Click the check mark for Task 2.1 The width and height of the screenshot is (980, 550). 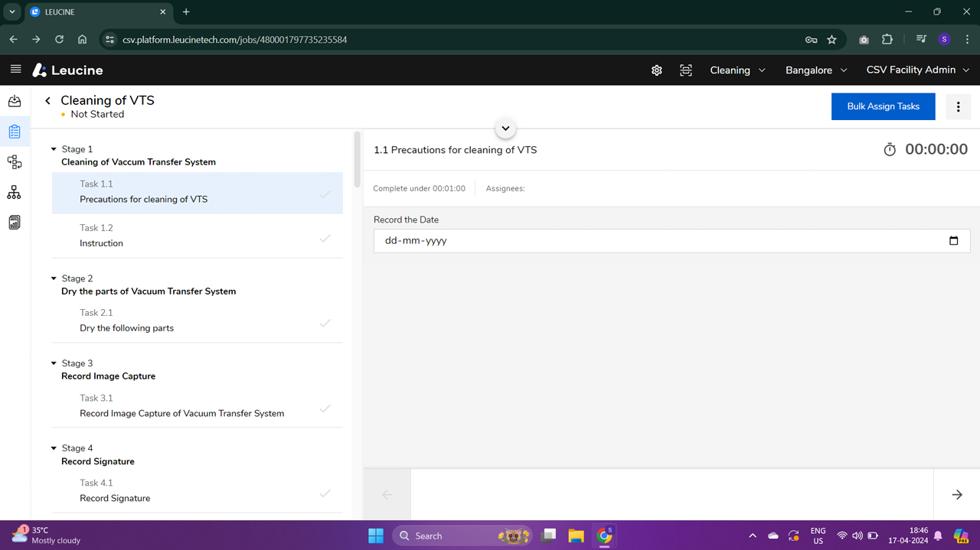coord(325,323)
